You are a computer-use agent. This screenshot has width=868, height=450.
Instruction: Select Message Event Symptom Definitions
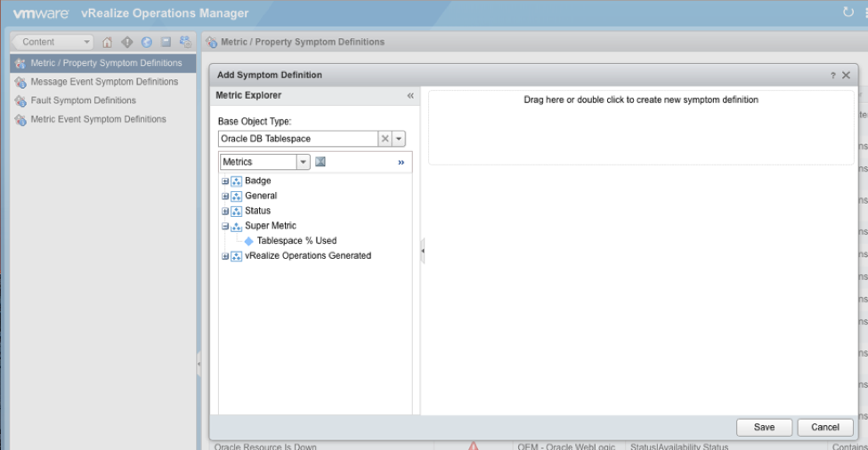(x=103, y=82)
